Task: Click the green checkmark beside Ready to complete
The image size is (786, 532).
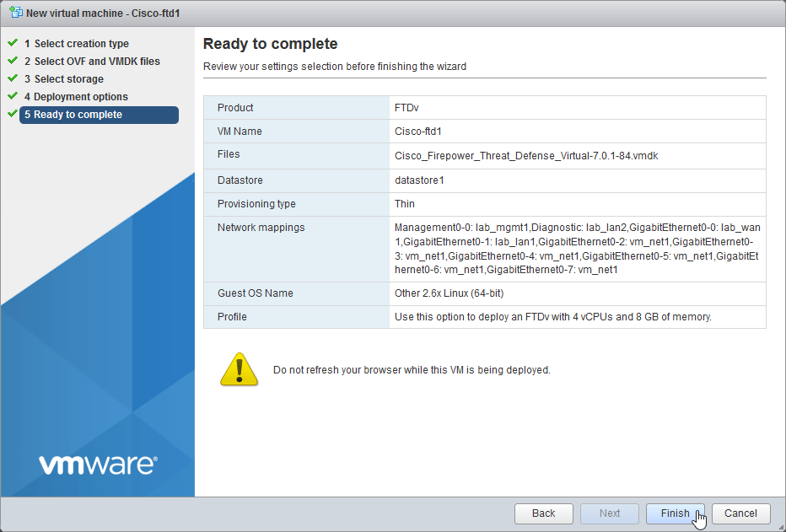Action: [13, 114]
